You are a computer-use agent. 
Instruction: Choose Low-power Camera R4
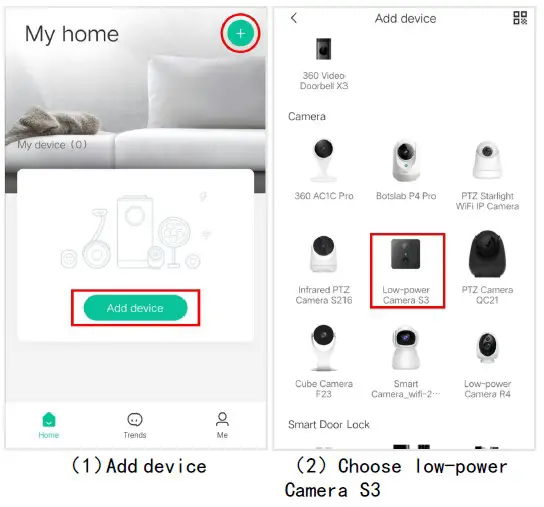(487, 362)
